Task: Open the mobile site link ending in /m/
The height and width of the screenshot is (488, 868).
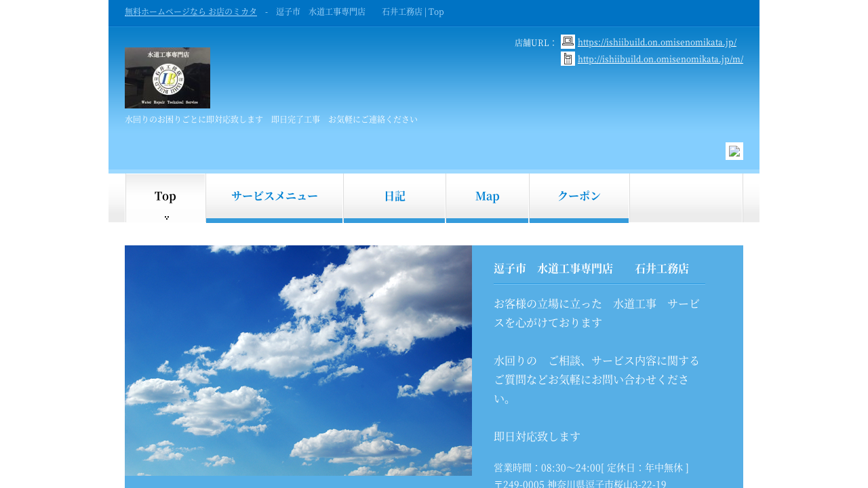Action: (x=660, y=59)
